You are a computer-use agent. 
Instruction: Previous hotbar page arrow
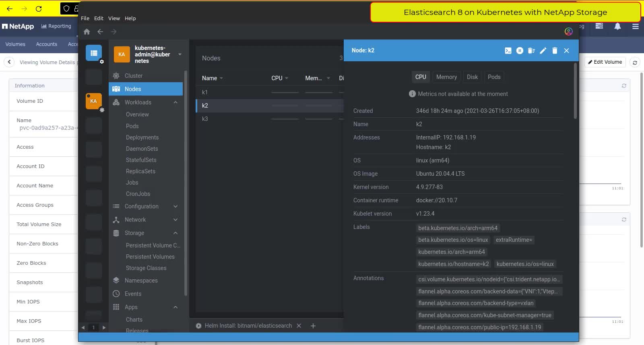click(x=83, y=327)
